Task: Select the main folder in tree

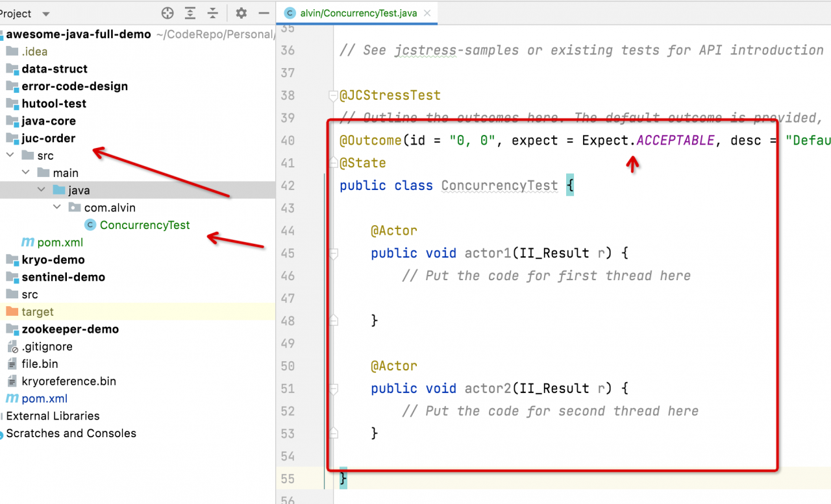Action: tap(66, 173)
